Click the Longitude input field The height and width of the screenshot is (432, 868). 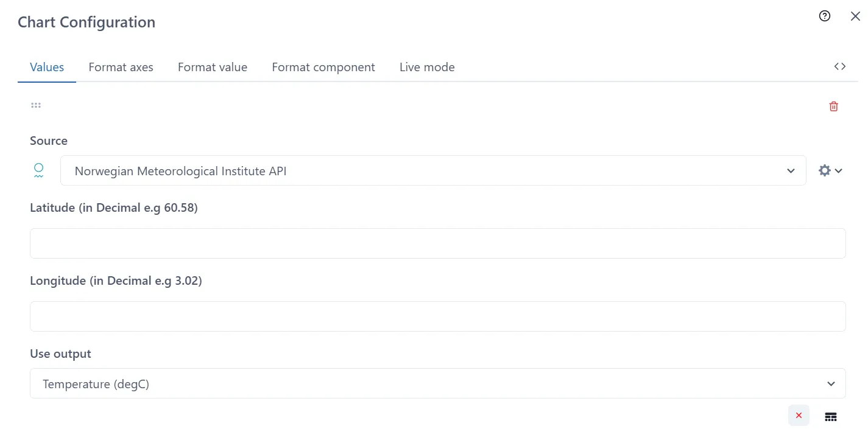(437, 316)
